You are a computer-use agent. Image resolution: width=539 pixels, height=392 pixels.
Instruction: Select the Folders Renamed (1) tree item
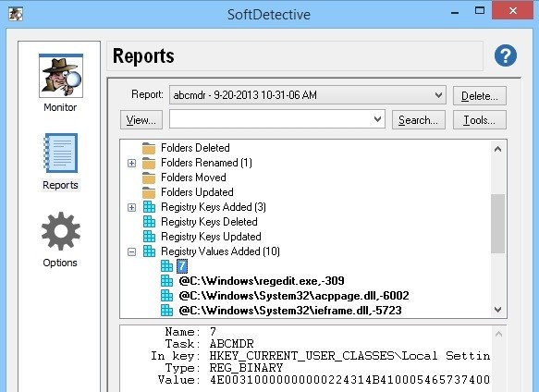(x=206, y=163)
